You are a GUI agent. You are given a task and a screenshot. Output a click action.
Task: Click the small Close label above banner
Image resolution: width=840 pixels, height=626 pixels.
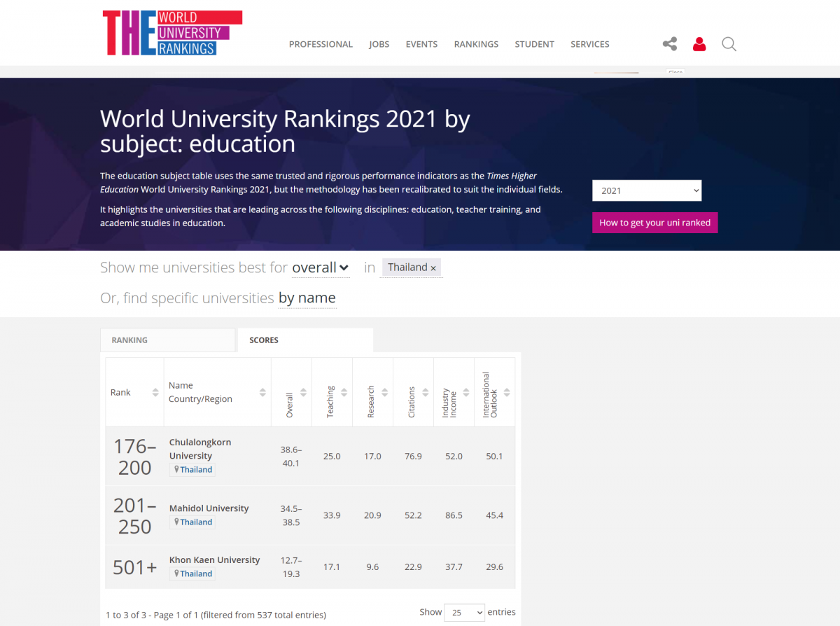pos(675,72)
